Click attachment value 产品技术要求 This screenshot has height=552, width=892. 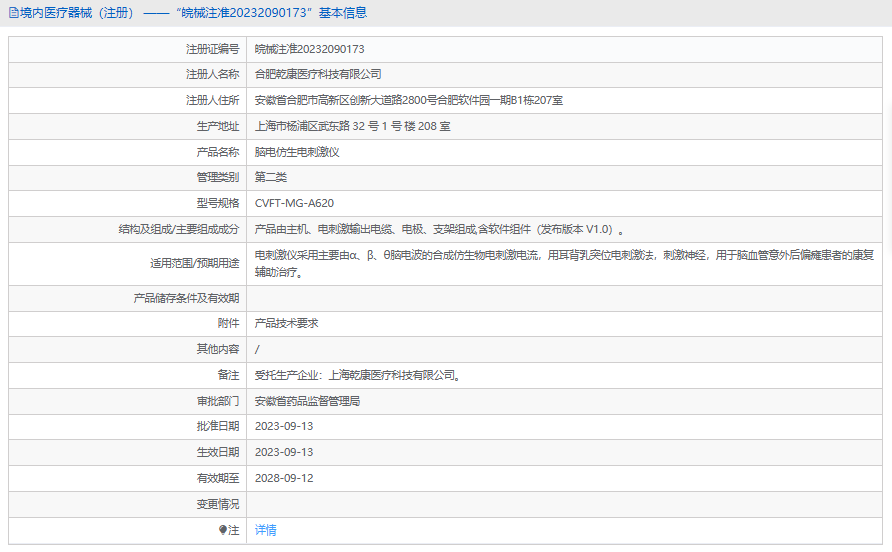287,323
